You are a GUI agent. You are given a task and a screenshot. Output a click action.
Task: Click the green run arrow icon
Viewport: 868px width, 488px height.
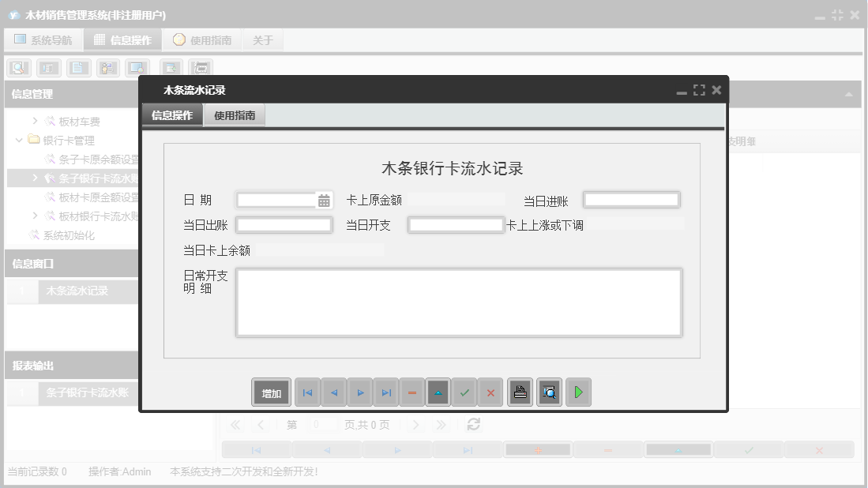pos(578,392)
